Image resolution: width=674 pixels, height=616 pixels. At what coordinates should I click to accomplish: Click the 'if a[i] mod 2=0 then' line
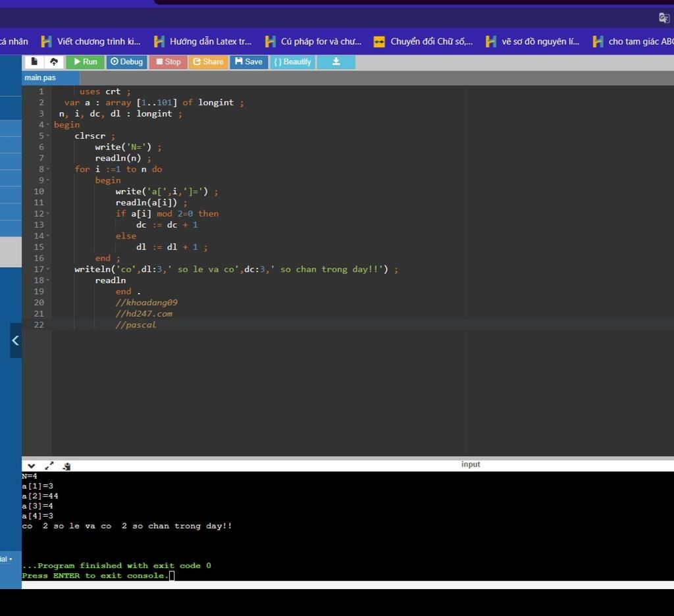click(167, 214)
